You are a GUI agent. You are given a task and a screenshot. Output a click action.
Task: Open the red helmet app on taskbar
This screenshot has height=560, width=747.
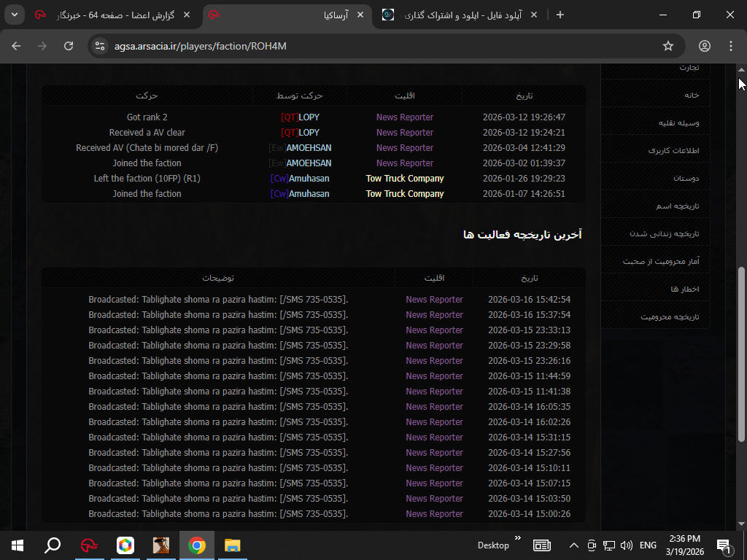pos(89,545)
